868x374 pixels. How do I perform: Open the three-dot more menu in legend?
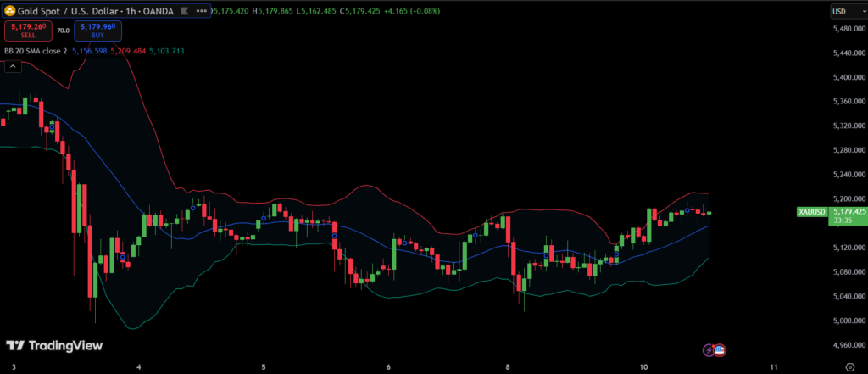click(201, 11)
